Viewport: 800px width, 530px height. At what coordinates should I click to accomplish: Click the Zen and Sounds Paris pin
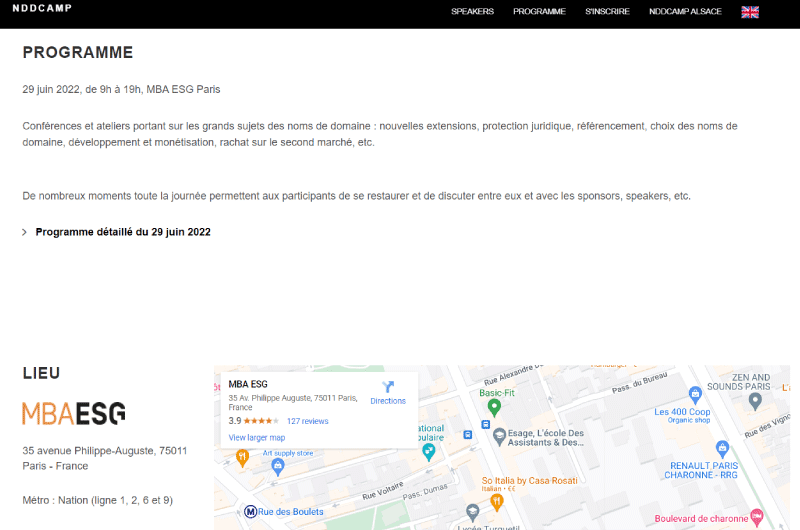755,402
